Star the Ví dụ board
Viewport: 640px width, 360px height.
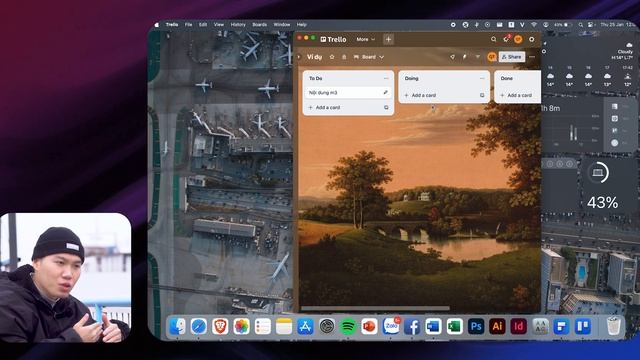(332, 57)
